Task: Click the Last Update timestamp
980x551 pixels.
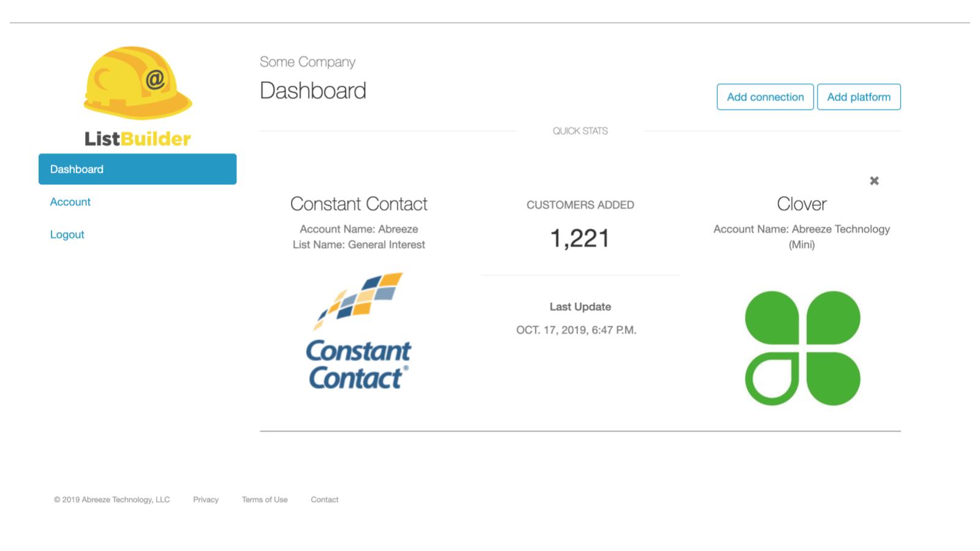Action: coord(576,329)
